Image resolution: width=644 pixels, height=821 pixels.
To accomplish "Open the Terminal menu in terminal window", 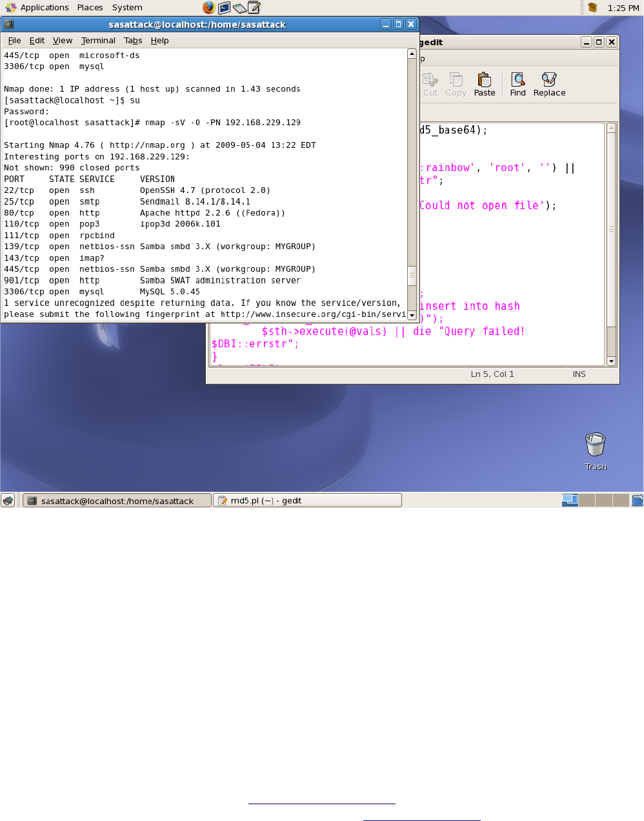I will (x=98, y=40).
